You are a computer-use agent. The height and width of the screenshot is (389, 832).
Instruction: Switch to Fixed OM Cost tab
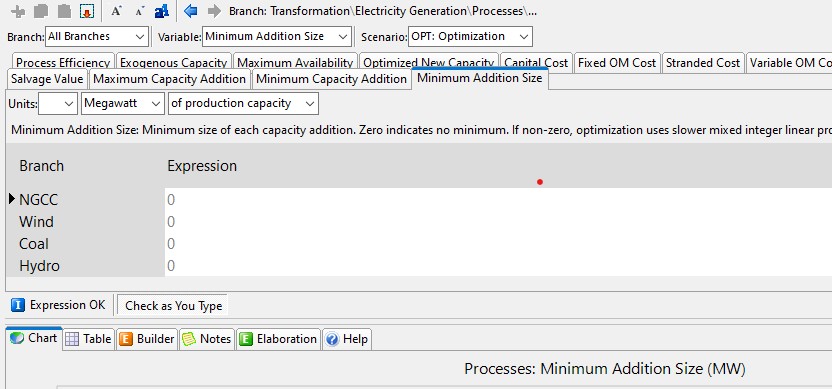point(617,63)
